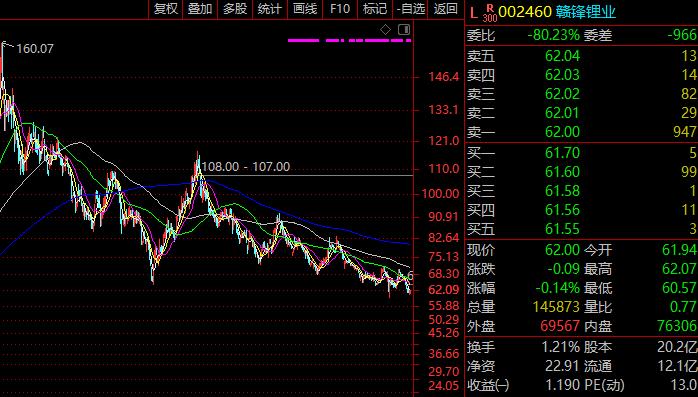Image resolution: width=698 pixels, height=397 pixels.
Task: Click the 委差 value -966
Action: click(x=682, y=35)
